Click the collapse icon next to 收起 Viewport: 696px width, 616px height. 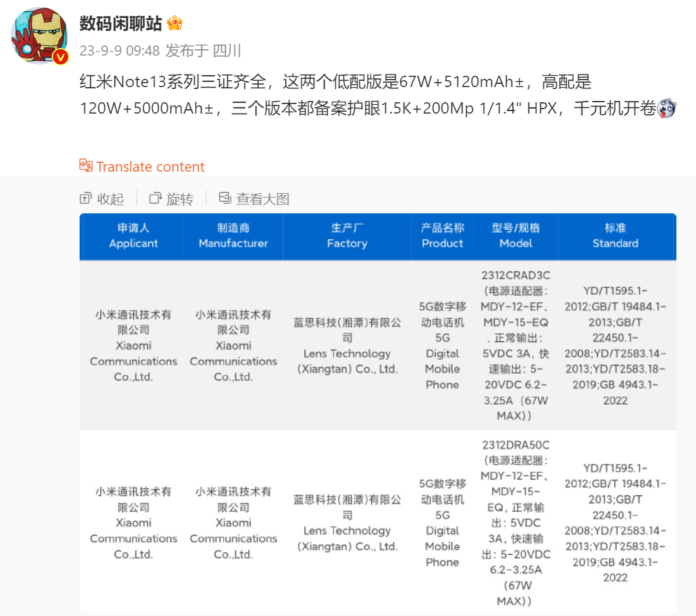86,198
